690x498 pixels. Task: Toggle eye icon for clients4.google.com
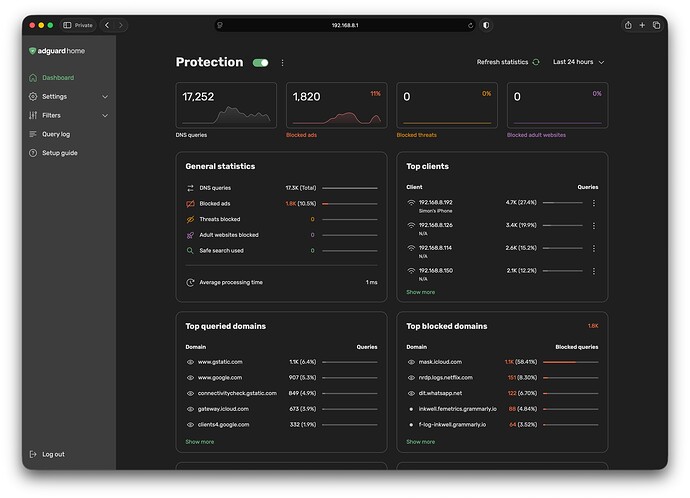tap(190, 425)
